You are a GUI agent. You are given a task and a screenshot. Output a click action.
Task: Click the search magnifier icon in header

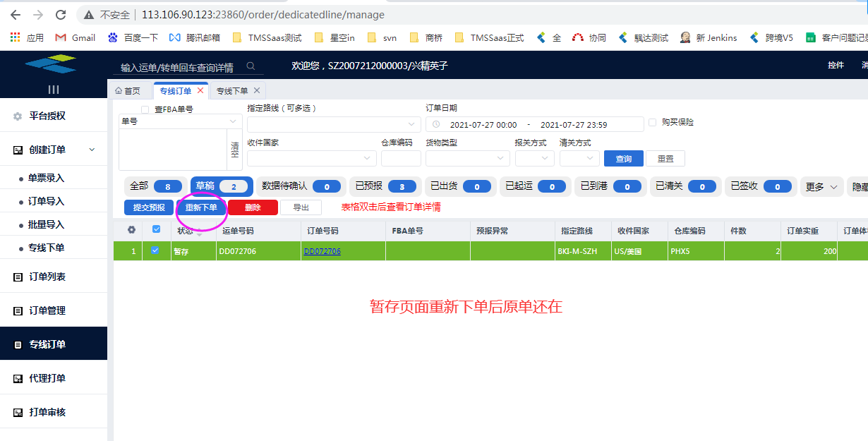251,66
